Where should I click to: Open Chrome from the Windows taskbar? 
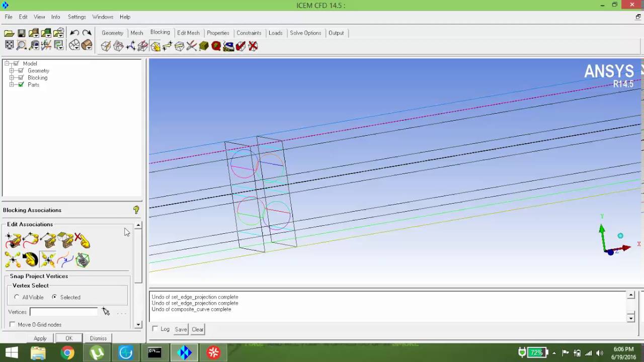(x=67, y=353)
